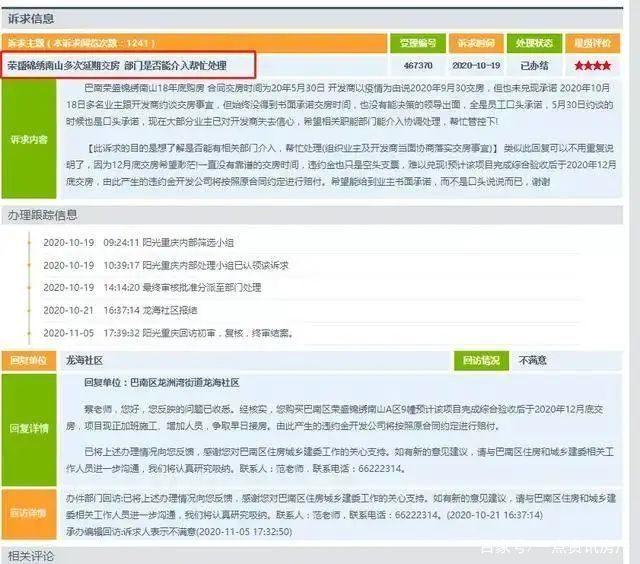Click the 办理跟踪信息 section header
The width and height of the screenshot is (640, 564).
point(312,215)
